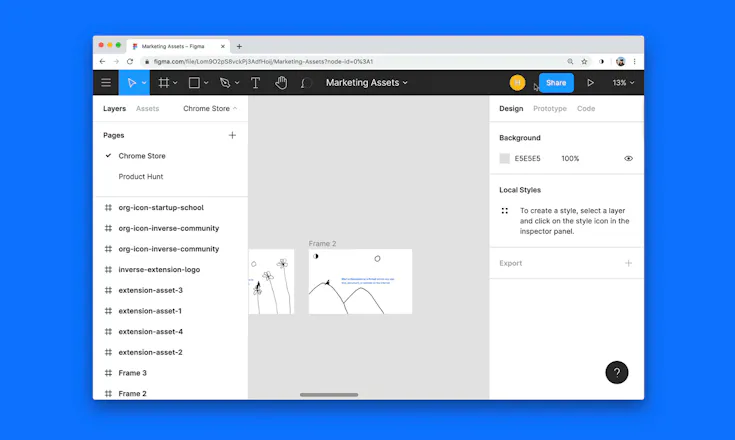Screen dimensions: 735x440
Task: Select the Comment tool
Action: (x=306, y=83)
